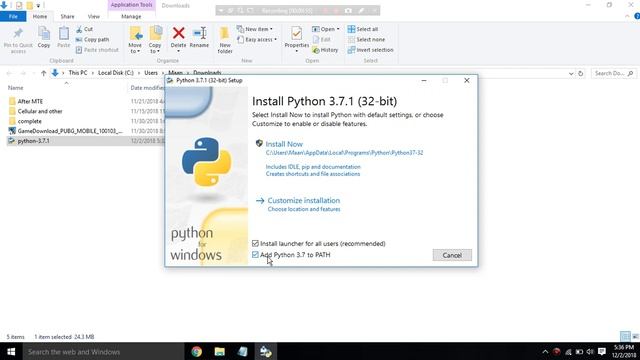The height and width of the screenshot is (360, 640).
Task: Click the red Delete icon
Action: [x=178, y=33]
